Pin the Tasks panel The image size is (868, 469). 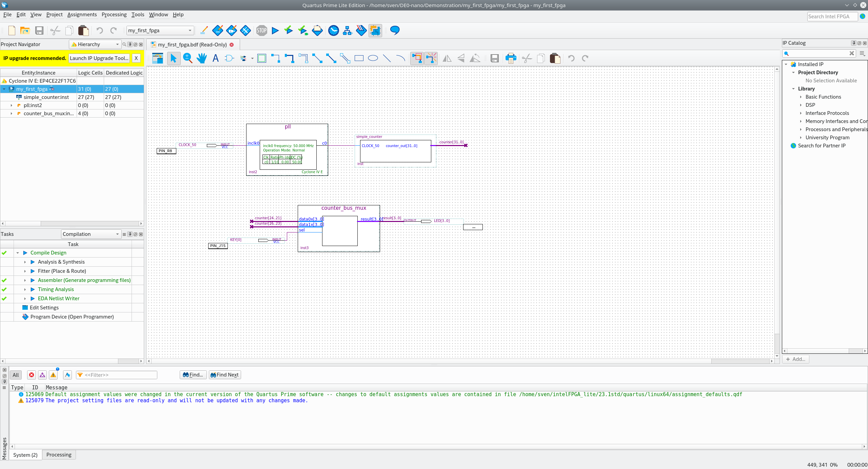tap(130, 234)
